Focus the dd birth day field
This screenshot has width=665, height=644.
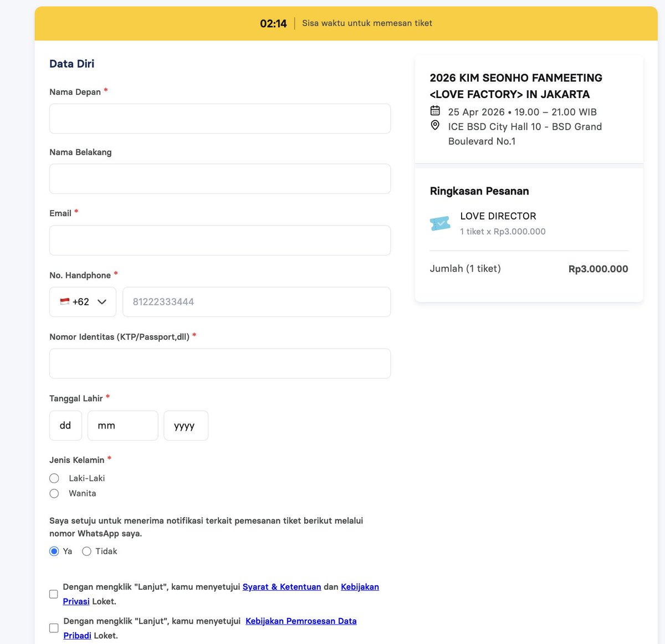65,426
